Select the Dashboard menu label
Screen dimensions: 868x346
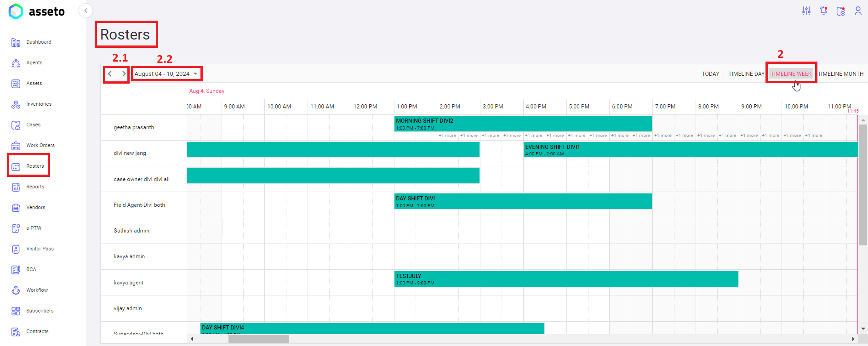pos(39,42)
